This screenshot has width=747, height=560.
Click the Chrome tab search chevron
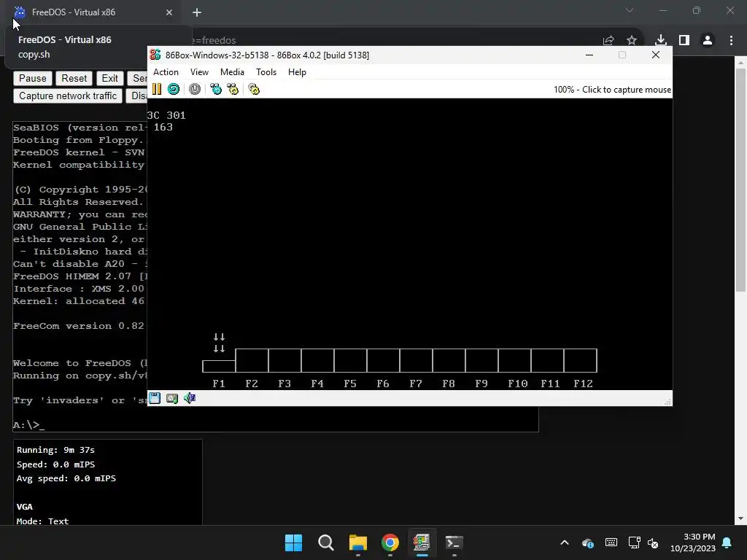tap(630, 10)
